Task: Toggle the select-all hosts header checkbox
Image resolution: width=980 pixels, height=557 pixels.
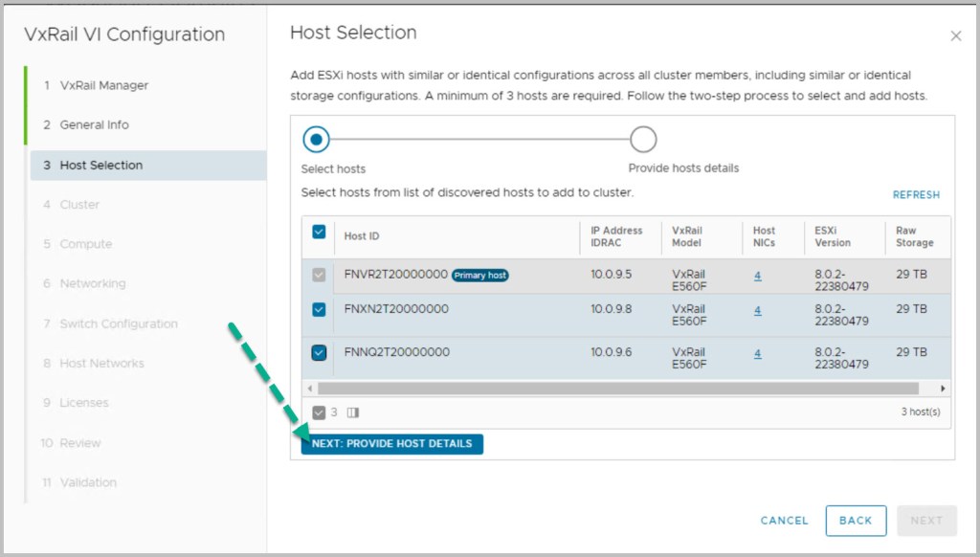Action: (x=319, y=232)
